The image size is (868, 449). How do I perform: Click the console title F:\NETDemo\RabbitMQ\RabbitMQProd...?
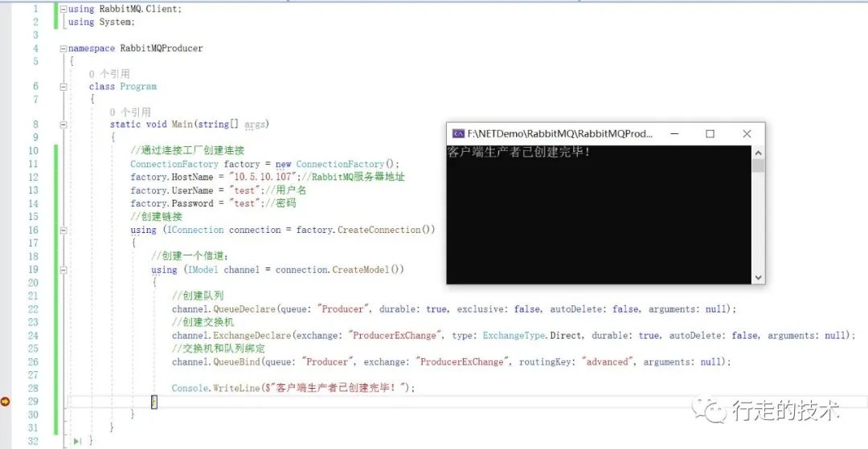tap(560, 134)
